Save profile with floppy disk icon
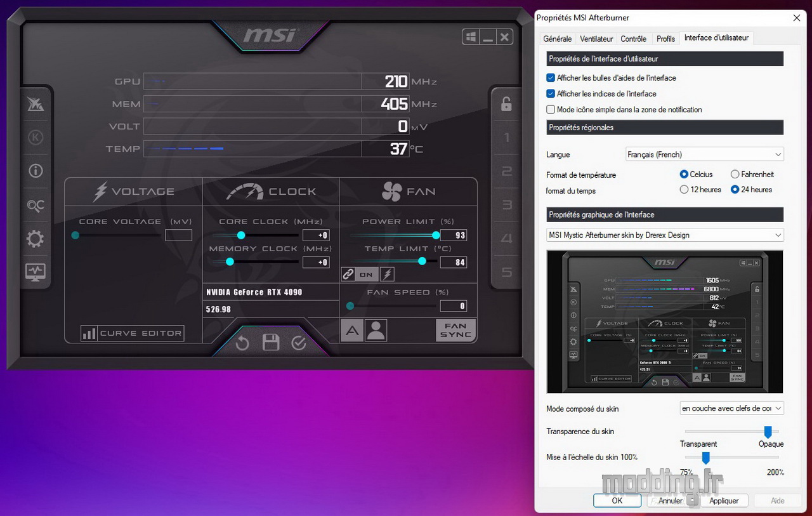 coord(271,343)
